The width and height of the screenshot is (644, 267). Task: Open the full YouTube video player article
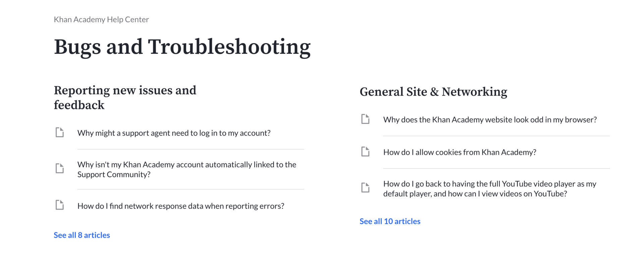(x=490, y=188)
